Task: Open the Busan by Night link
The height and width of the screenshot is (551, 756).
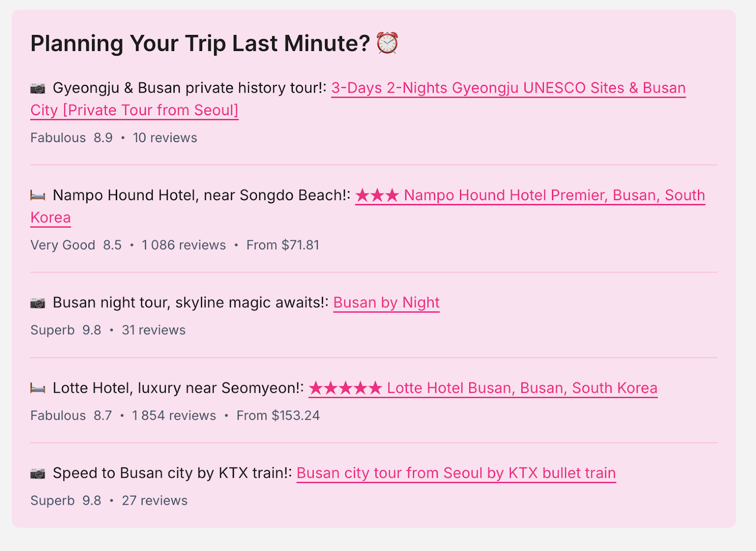Action: 386,303
